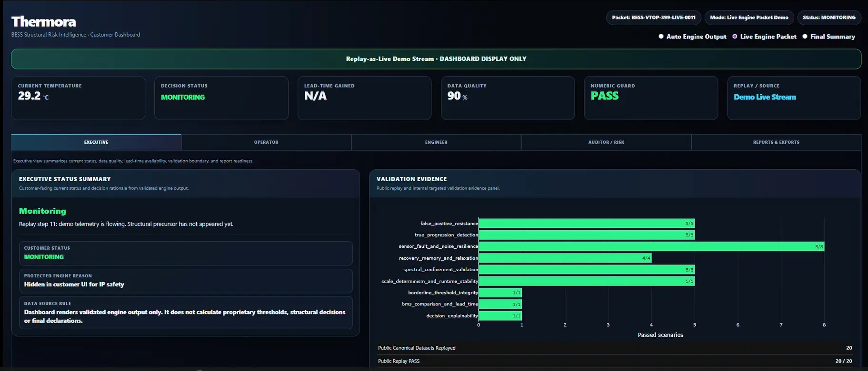
Task: Click the borderline_threshold_integrity bar
Action: [500, 293]
